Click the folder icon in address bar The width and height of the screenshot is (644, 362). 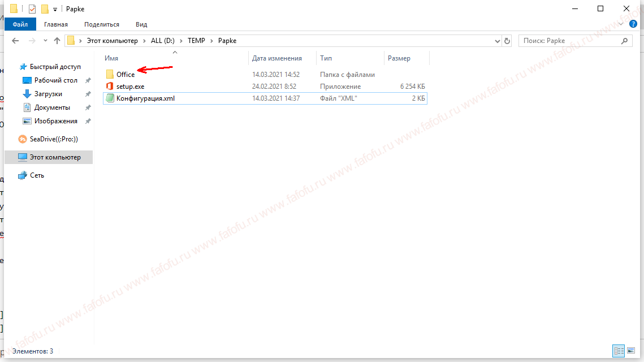point(71,41)
